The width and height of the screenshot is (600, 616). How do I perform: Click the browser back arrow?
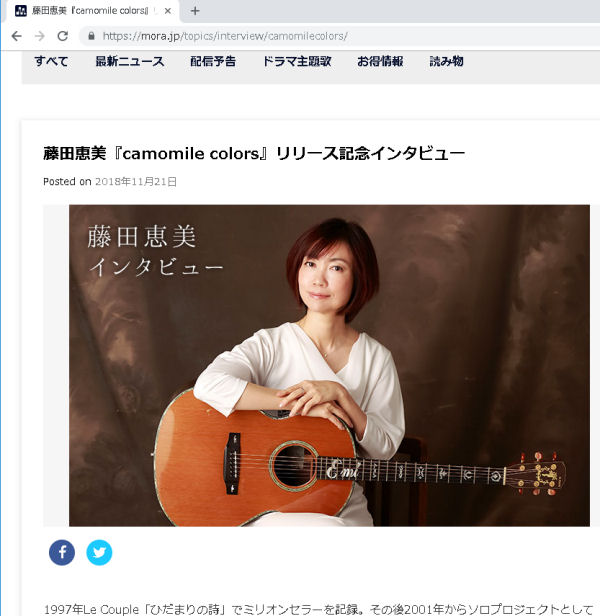tap(17, 36)
